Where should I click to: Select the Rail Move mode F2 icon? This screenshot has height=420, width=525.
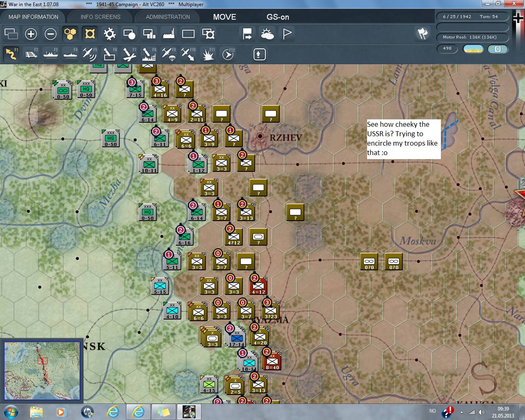pyautogui.click(x=31, y=54)
